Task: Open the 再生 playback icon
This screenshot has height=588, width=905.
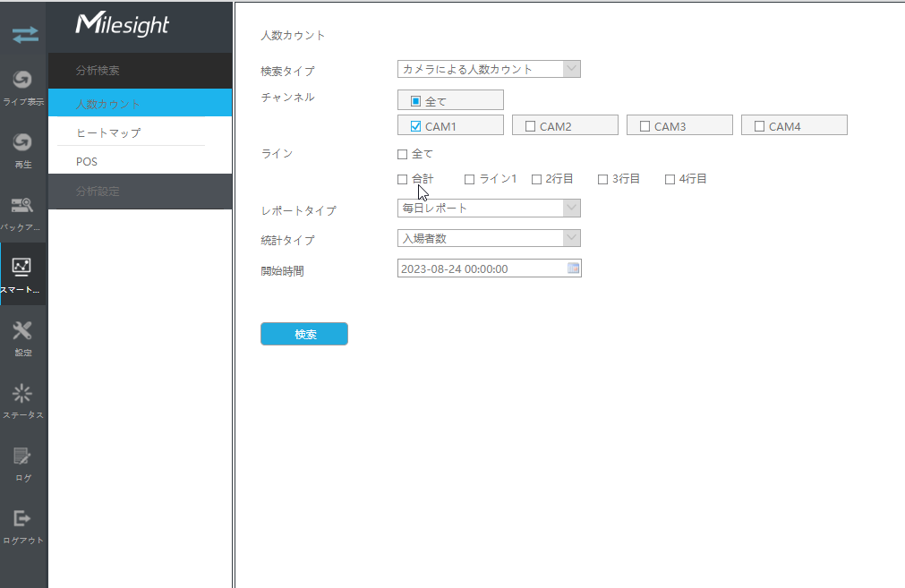Action: click(x=23, y=143)
